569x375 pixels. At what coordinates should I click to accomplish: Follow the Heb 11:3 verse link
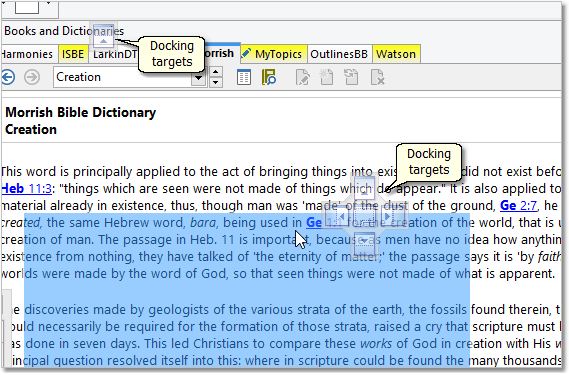(x=26, y=189)
